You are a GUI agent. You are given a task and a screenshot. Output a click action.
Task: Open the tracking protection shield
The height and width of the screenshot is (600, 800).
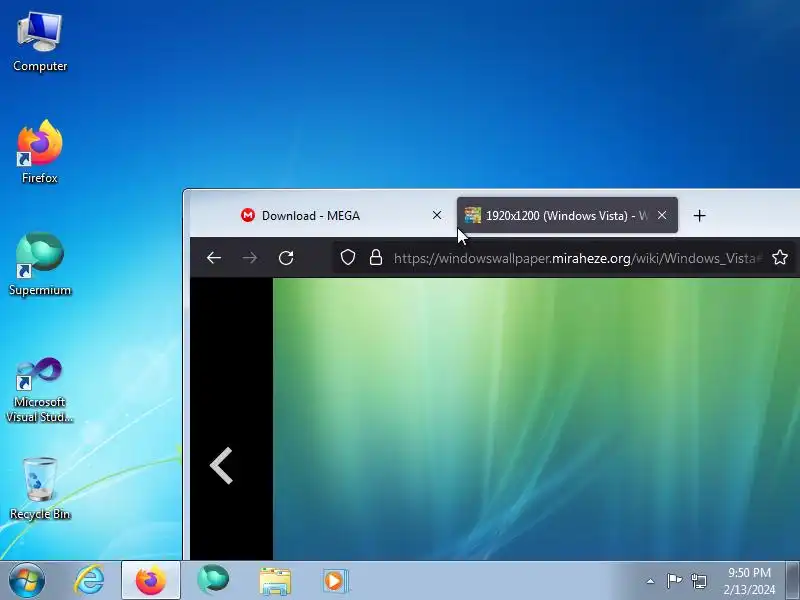click(x=348, y=258)
